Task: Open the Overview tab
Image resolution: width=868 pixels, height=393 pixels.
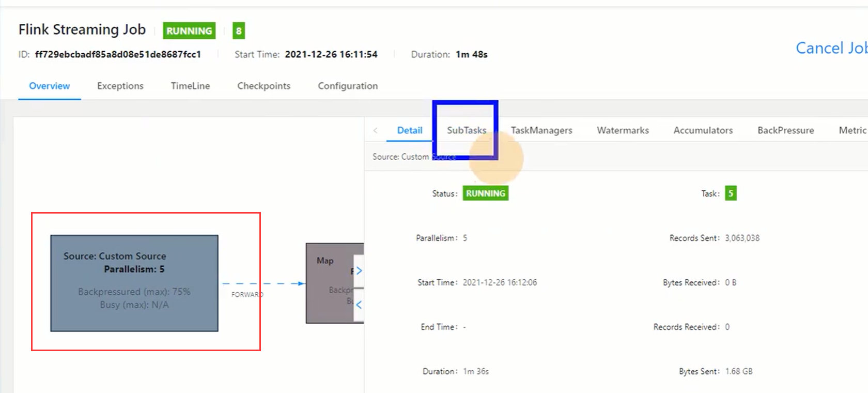Action: pos(50,86)
